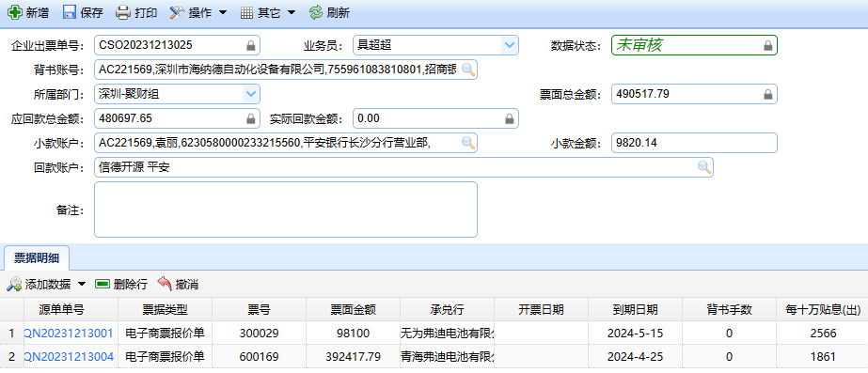
Task: Select 每十万贴息 cell 2566
Action: [822, 334]
